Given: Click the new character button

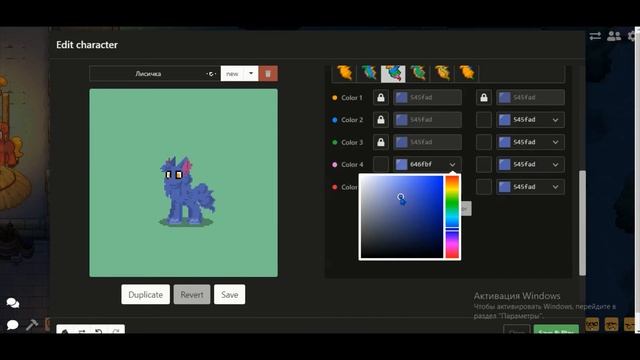Looking at the screenshot, I should 232,73.
